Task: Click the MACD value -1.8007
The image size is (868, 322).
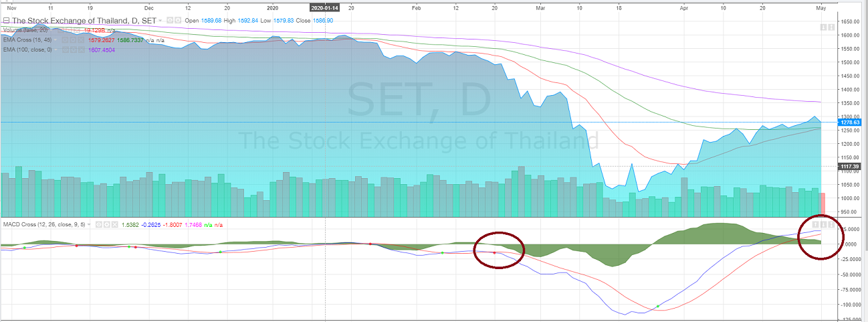Action: tap(173, 225)
